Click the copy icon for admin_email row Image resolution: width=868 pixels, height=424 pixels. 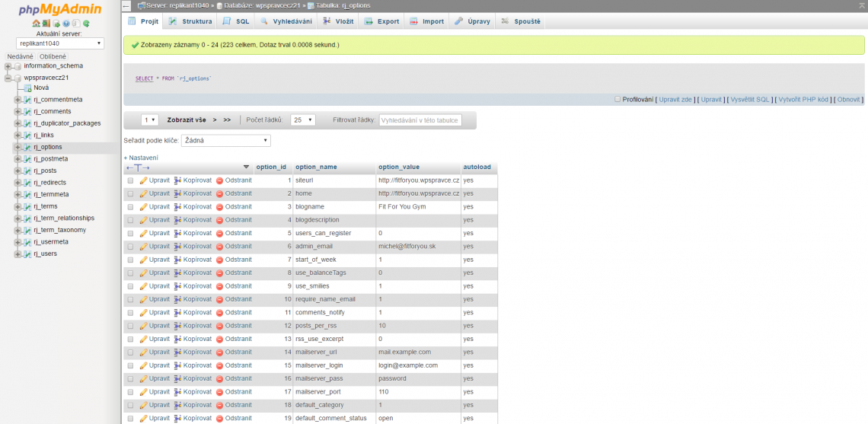177,247
